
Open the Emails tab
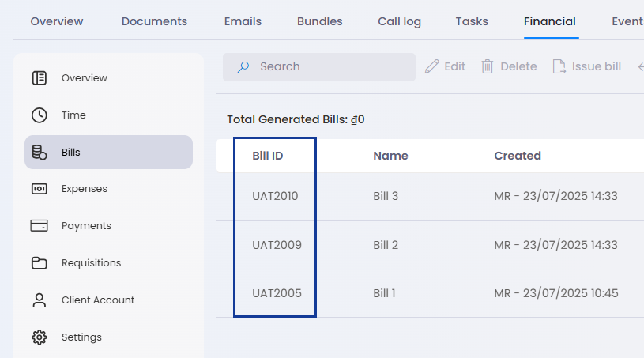243,21
